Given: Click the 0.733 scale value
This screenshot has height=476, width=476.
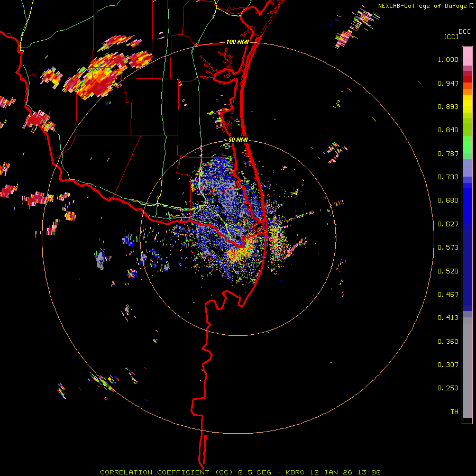Looking at the screenshot, I should pyautogui.click(x=448, y=177).
